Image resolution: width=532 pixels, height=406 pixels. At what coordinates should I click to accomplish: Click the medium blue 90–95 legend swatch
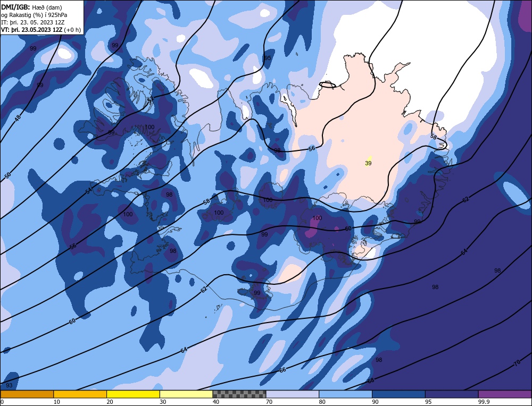click(398, 394)
